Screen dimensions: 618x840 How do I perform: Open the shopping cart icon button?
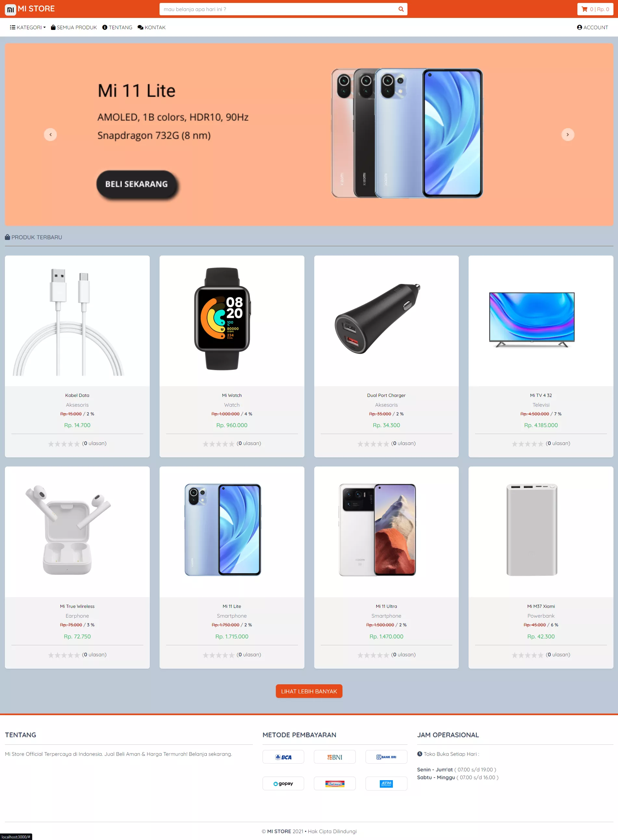[x=595, y=9]
